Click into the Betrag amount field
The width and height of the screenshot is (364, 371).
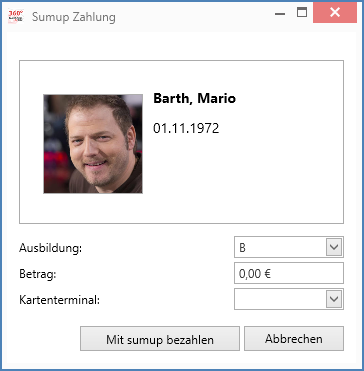[289, 273]
